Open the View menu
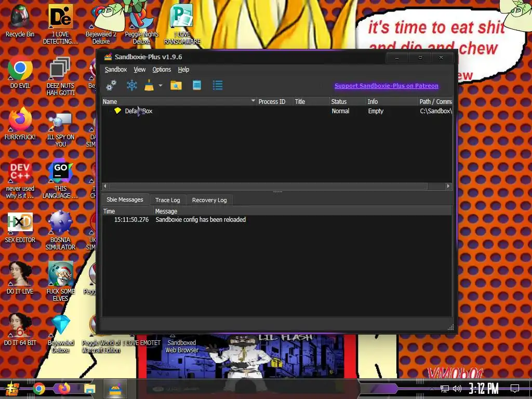The width and height of the screenshot is (532, 399). (x=139, y=70)
